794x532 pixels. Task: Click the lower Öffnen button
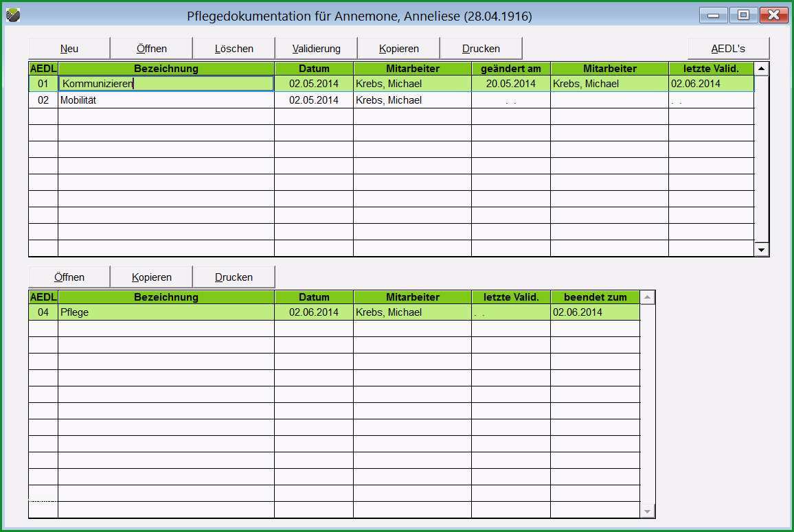coord(69,277)
